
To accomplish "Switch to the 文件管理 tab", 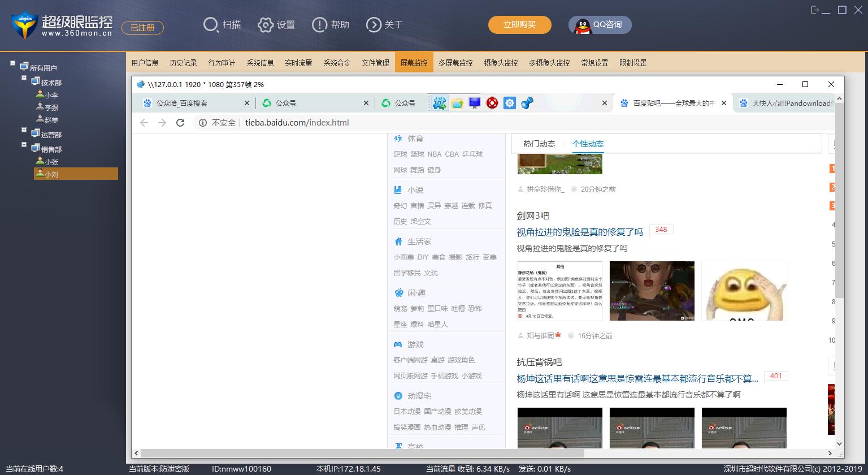I will [x=375, y=63].
